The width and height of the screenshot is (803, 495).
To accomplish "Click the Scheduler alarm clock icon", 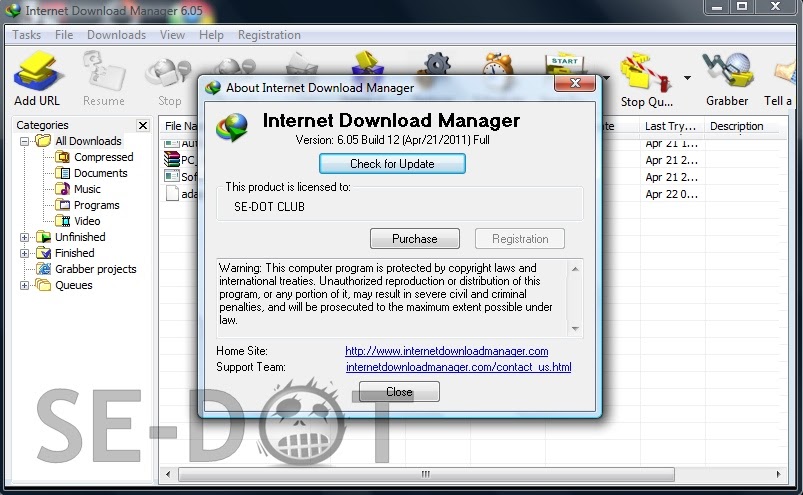I will 497,63.
